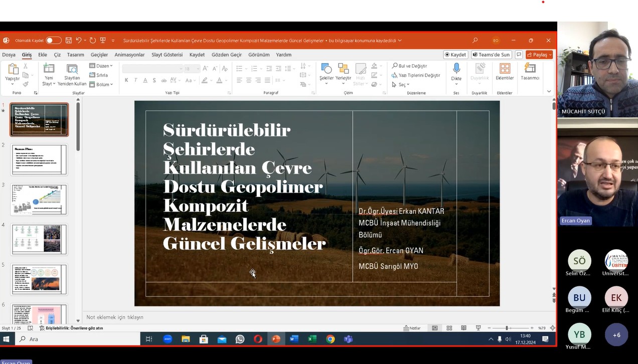Switch to slide sorter view icon
The height and width of the screenshot is (364, 638).
coord(449,328)
